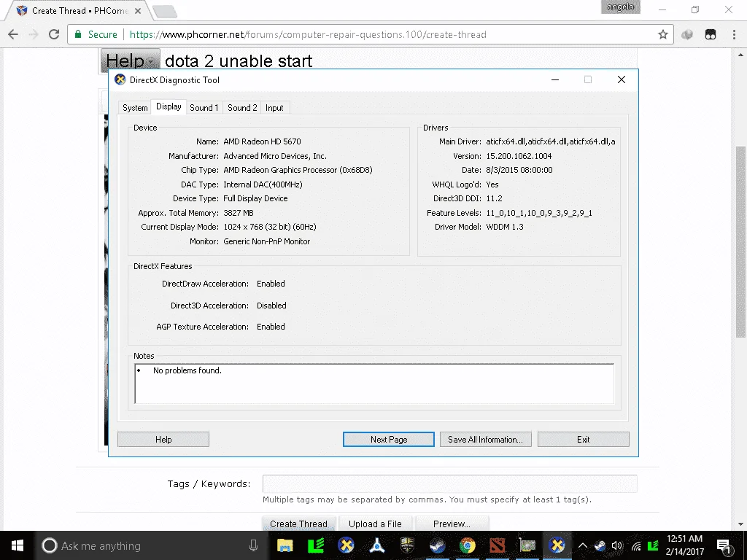Select the Create Thread Chrome tab

[79, 10]
